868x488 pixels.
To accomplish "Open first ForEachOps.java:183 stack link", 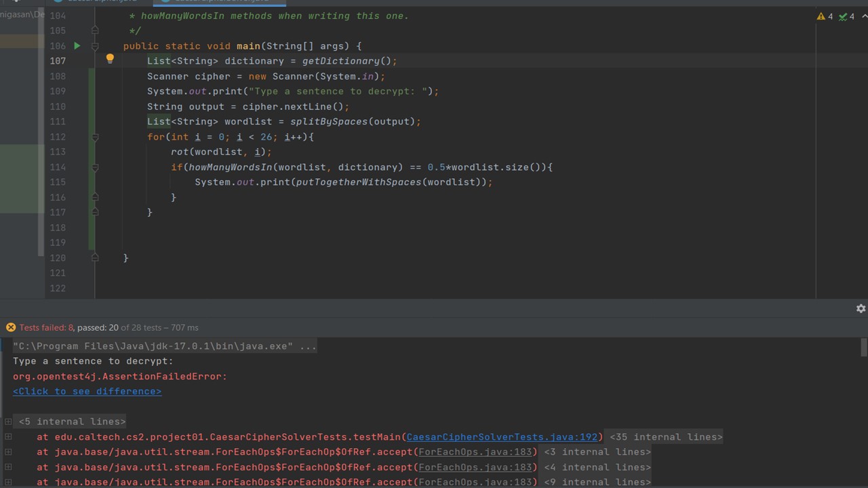I will (477, 452).
